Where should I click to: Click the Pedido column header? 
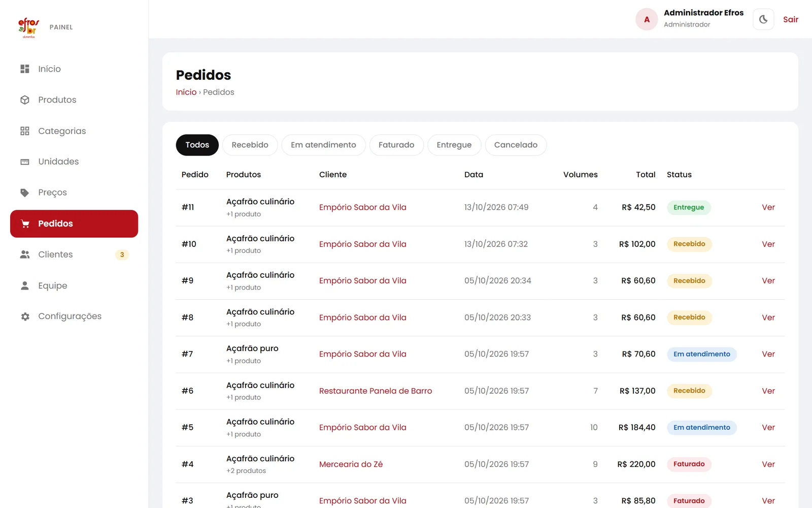195,174
